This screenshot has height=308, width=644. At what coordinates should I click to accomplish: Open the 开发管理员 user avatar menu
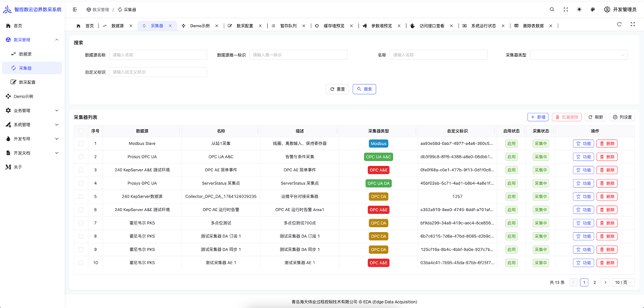pyautogui.click(x=620, y=10)
